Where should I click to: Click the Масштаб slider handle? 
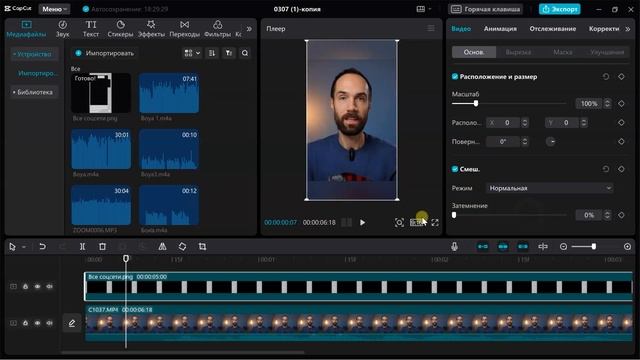476,103
